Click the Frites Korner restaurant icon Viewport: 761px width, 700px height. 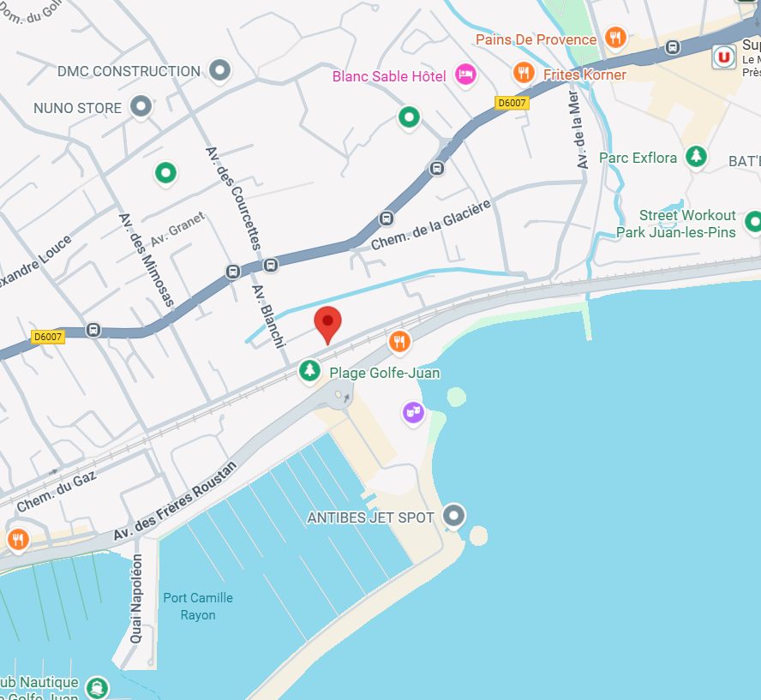click(x=524, y=73)
